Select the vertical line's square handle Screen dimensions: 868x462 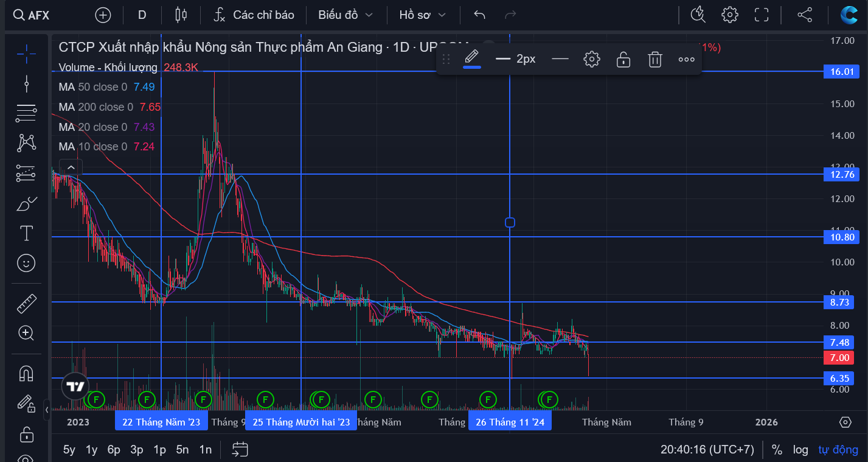click(x=510, y=223)
